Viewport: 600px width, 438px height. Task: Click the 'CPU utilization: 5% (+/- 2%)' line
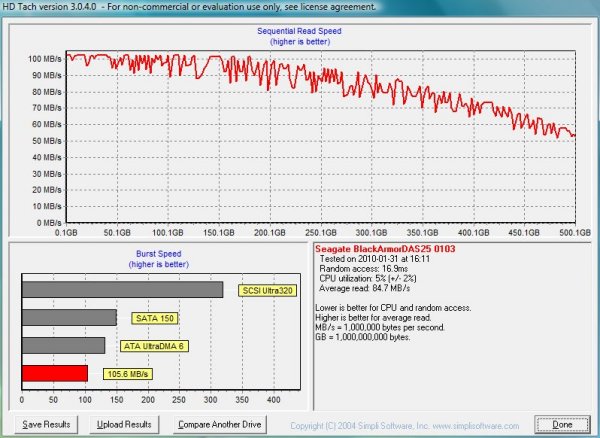[x=368, y=278]
